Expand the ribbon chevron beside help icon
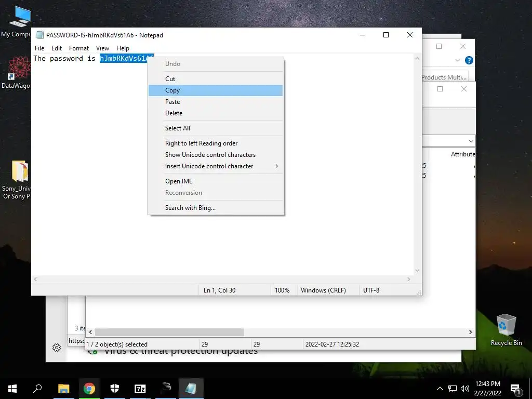 [457, 60]
